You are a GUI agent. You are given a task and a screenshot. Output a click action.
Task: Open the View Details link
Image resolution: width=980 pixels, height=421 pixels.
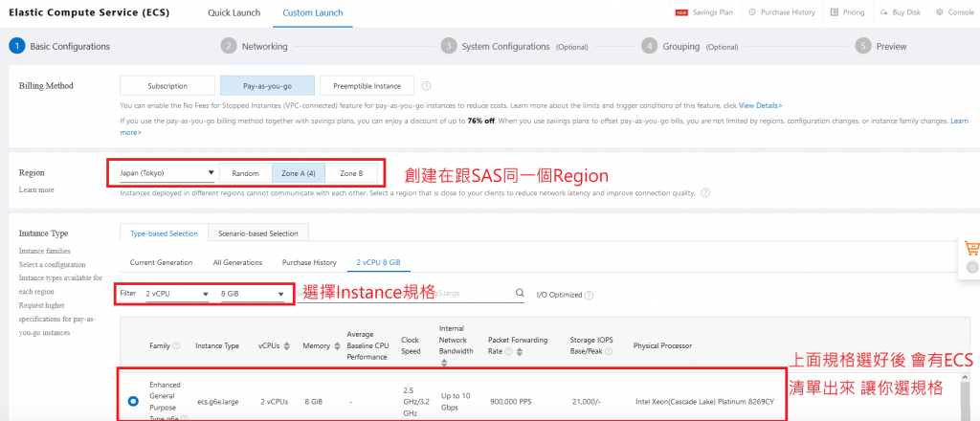pos(761,105)
